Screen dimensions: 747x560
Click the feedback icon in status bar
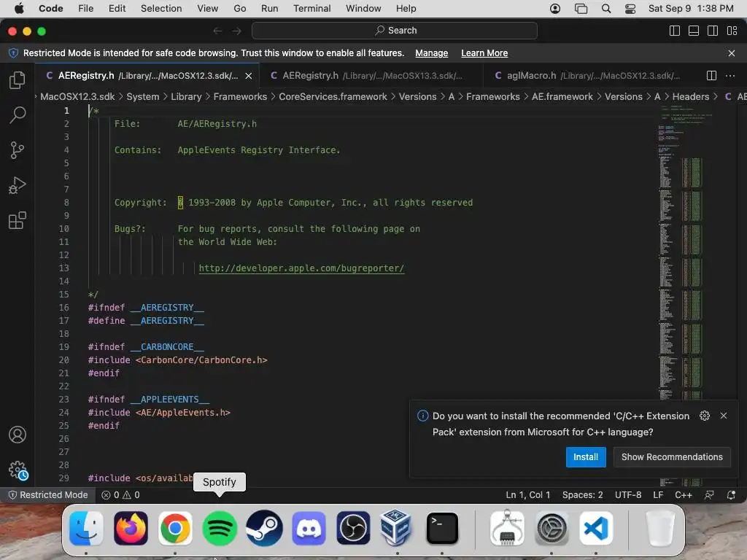(x=709, y=495)
